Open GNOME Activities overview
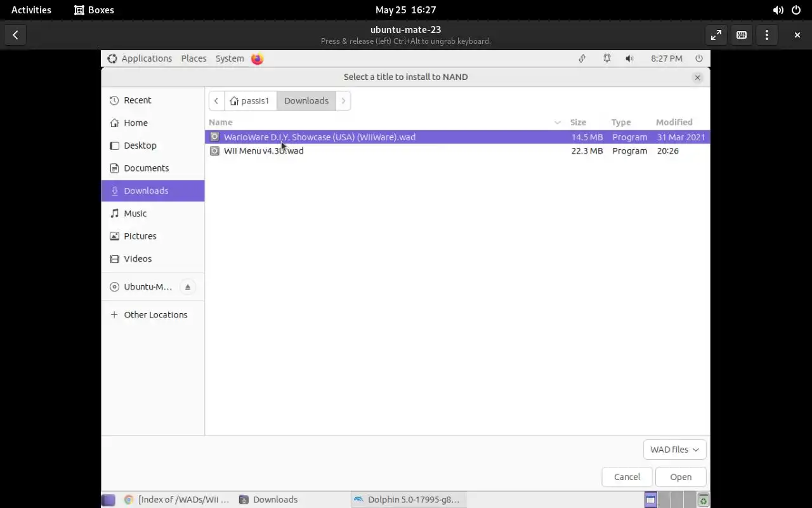 (31, 10)
